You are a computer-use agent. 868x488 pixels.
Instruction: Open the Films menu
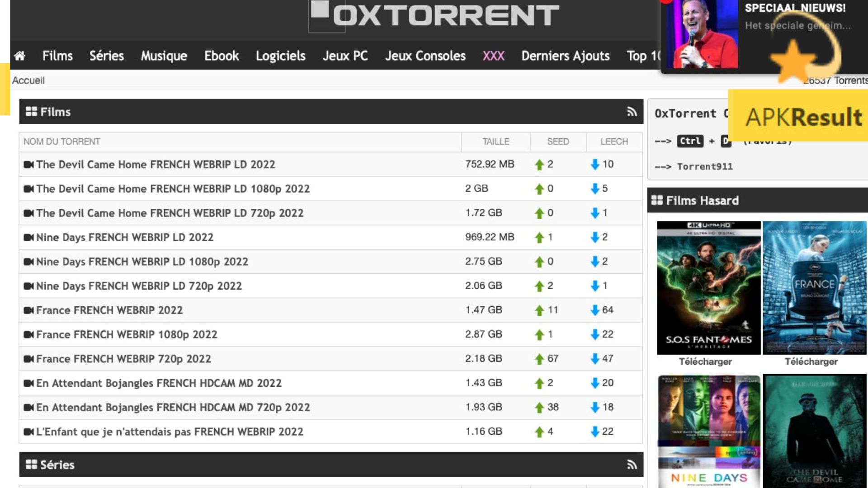click(x=57, y=56)
